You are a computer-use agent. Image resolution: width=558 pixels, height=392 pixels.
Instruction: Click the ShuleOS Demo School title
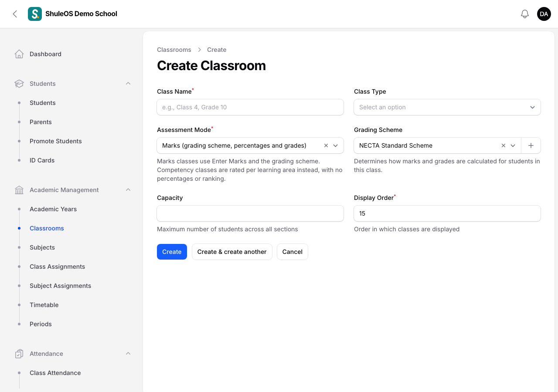(81, 14)
